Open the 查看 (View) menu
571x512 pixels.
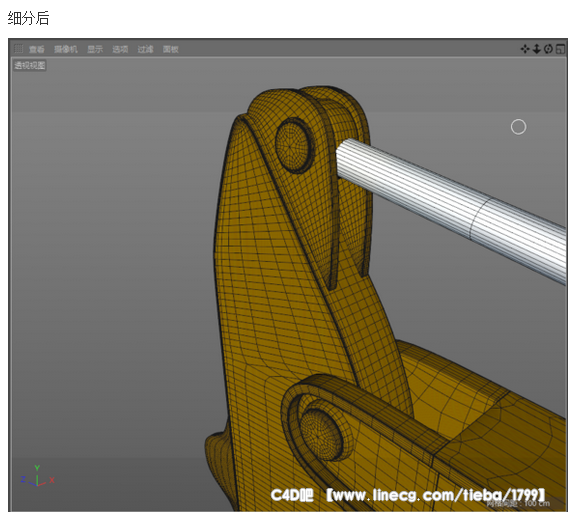pyautogui.click(x=36, y=49)
